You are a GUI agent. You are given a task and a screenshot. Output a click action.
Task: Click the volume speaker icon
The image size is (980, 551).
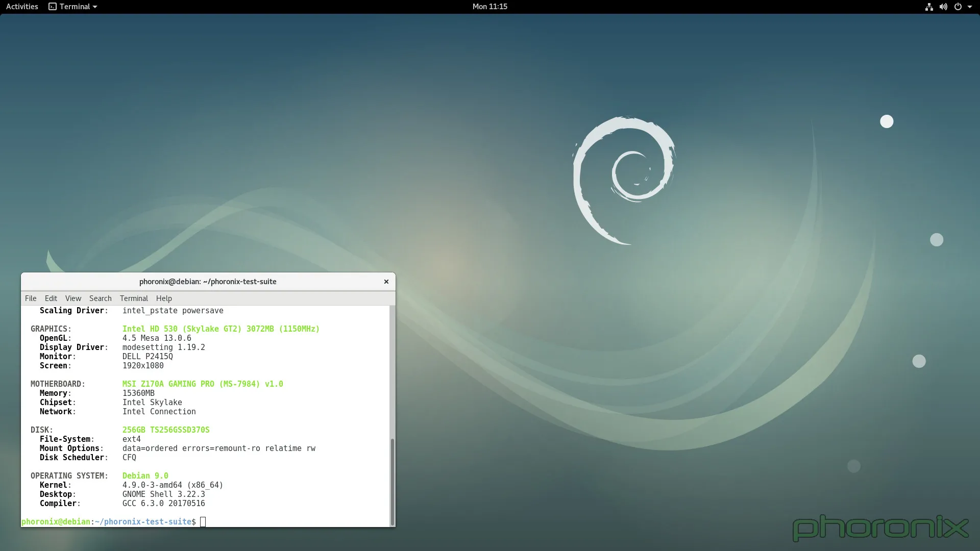[x=943, y=7]
